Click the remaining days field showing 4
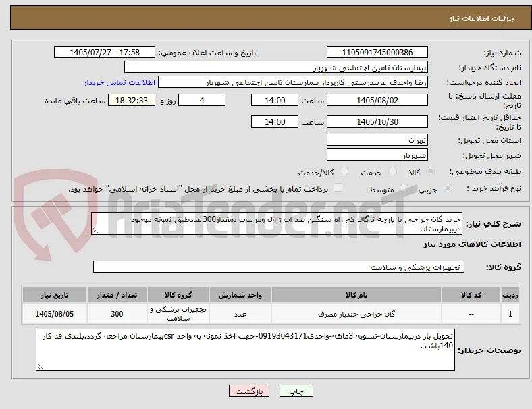Screen dimensions: 532x409 point(202,100)
